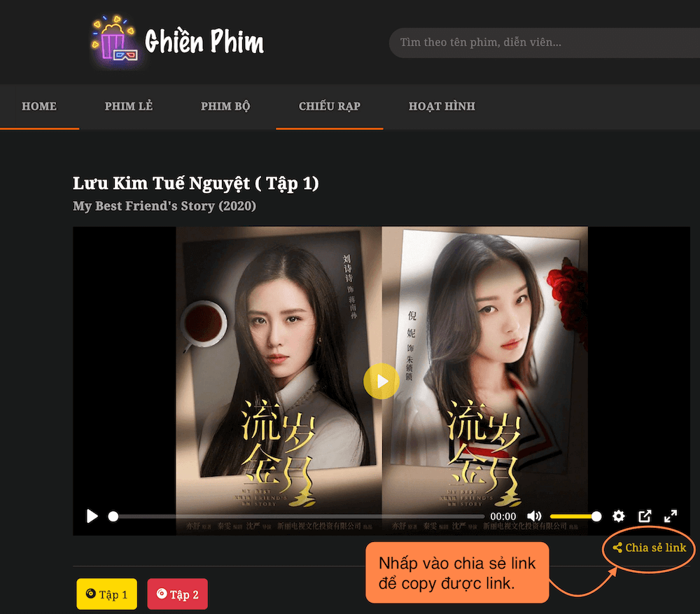
Task: Open the HOẠT HÌNH category
Action: click(442, 106)
